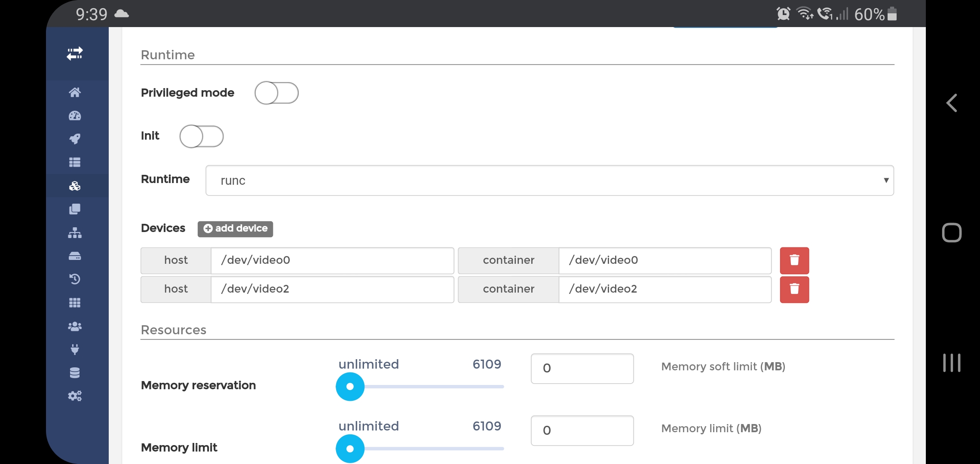The width and height of the screenshot is (980, 464).
Task: Select the Containers cubes icon
Action: [75, 186]
